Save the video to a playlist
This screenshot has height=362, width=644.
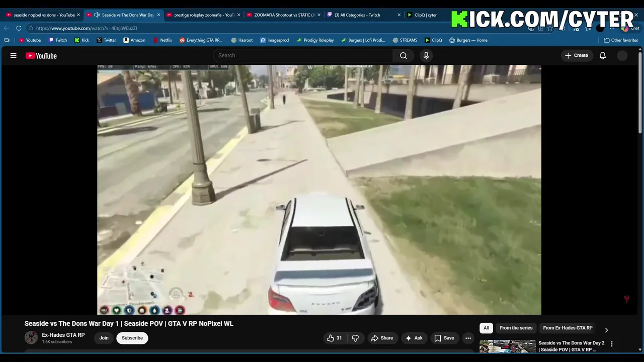(444, 338)
